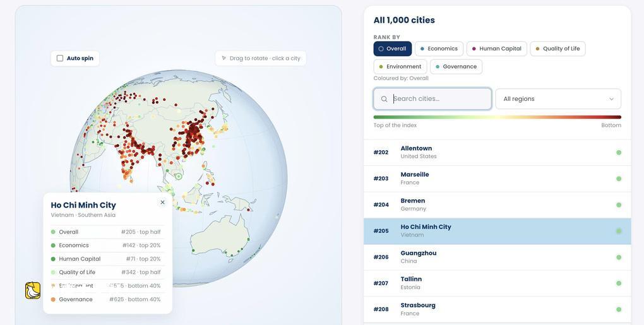Open the All regions dropdown
Viewport: 644px width, 325px height.
click(558, 99)
